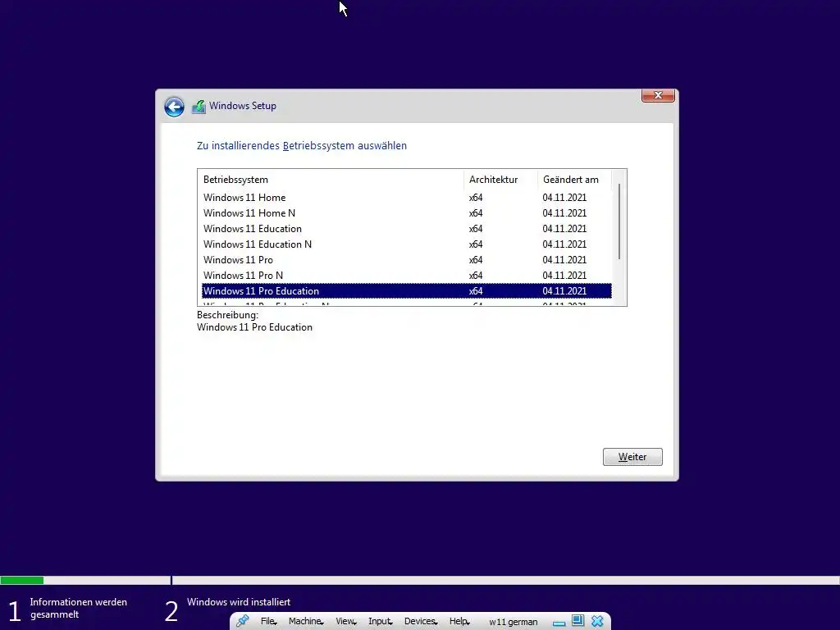Click the step 2 Windows wird installiert label
The width and height of the screenshot is (840, 630).
click(x=239, y=602)
